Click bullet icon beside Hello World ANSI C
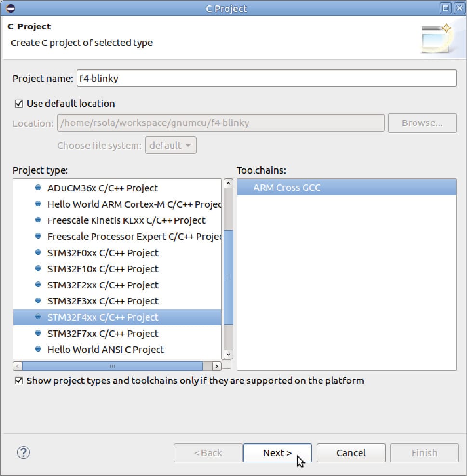The width and height of the screenshot is (467, 476). [38, 349]
